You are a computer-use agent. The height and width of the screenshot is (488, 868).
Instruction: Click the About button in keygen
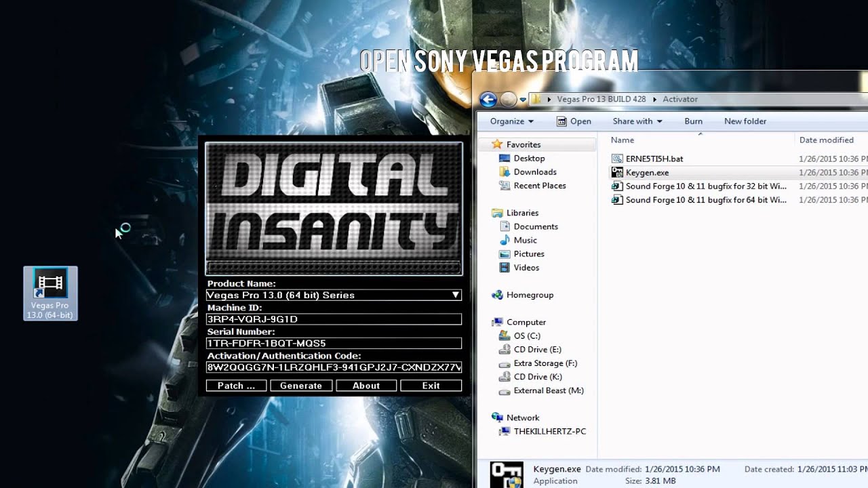point(366,386)
